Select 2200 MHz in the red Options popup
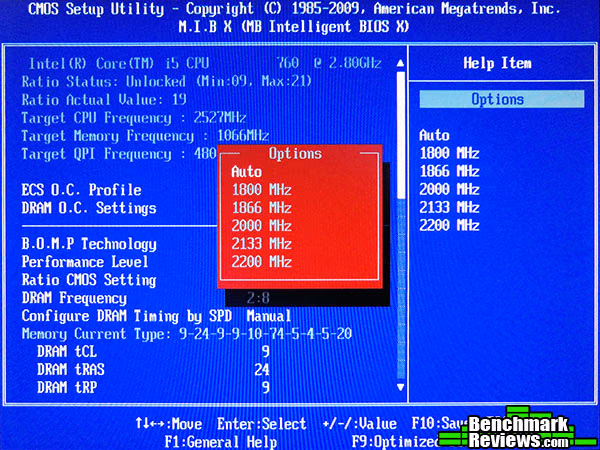Screen dimensions: 600x450 click(x=261, y=262)
